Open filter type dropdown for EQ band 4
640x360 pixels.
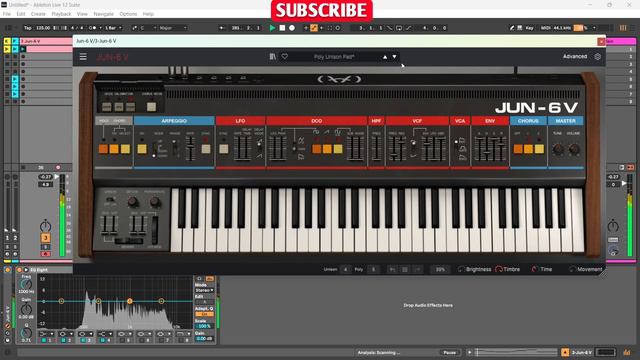104,333
